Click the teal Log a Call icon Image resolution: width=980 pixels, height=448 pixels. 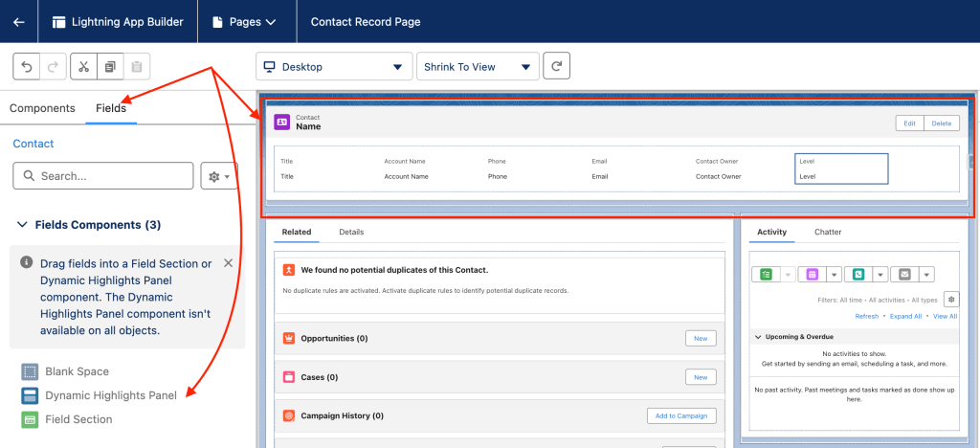857,275
